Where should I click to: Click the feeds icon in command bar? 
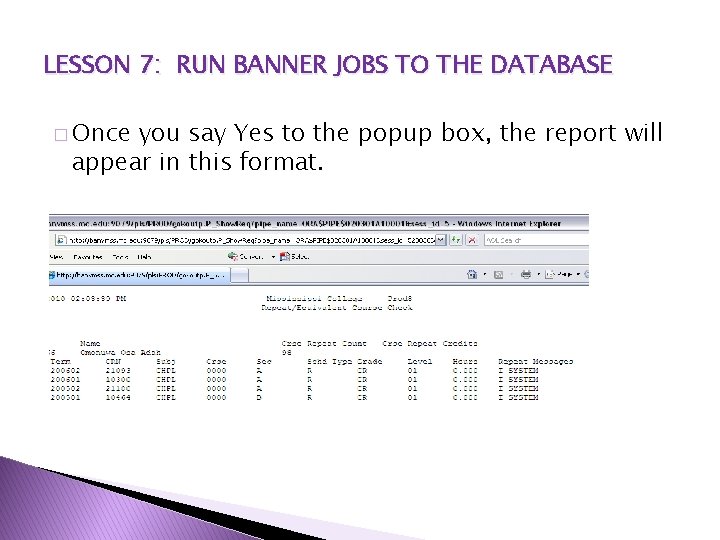click(498, 275)
